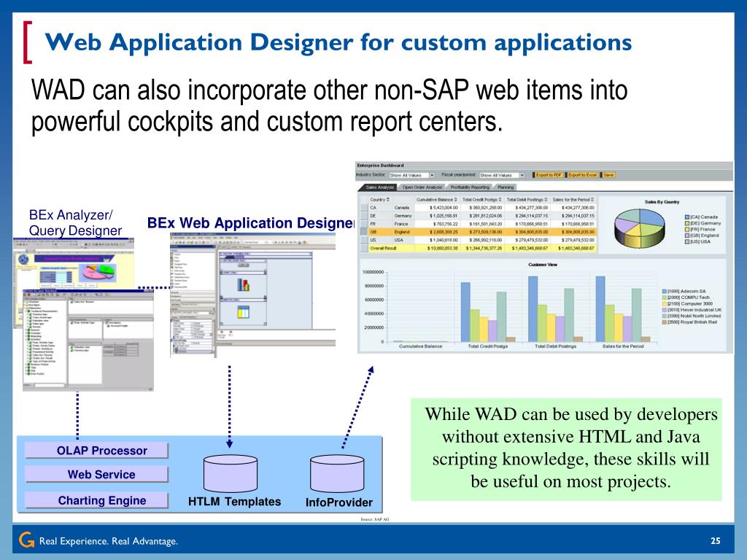Select the Germany row selector box
Screen dimensions: 747x560
[x=364, y=216]
